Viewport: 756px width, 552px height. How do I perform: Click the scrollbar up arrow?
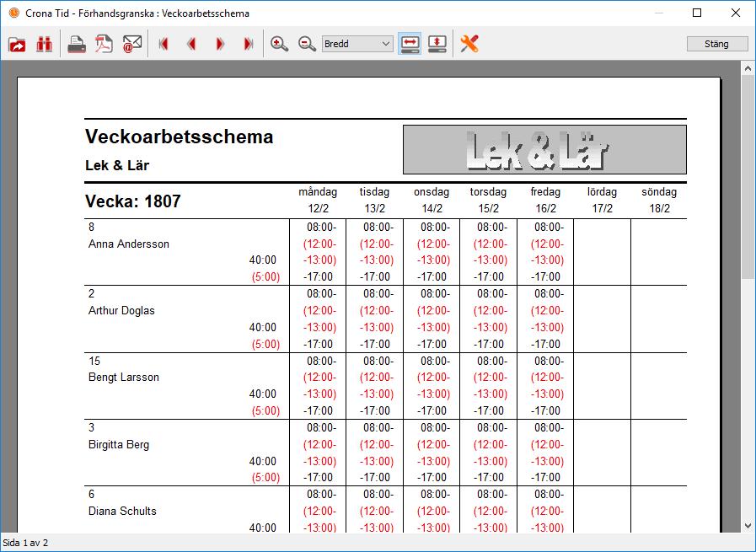[x=748, y=68]
